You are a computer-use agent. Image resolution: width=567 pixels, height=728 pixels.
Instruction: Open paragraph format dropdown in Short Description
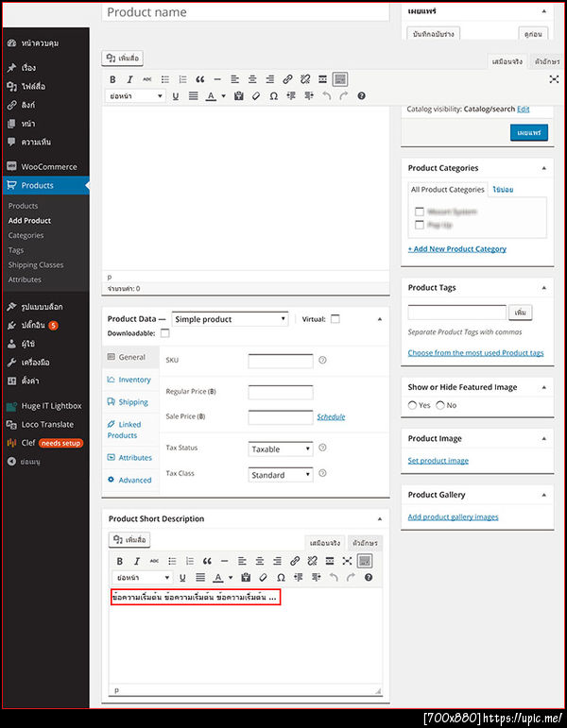tap(142, 578)
